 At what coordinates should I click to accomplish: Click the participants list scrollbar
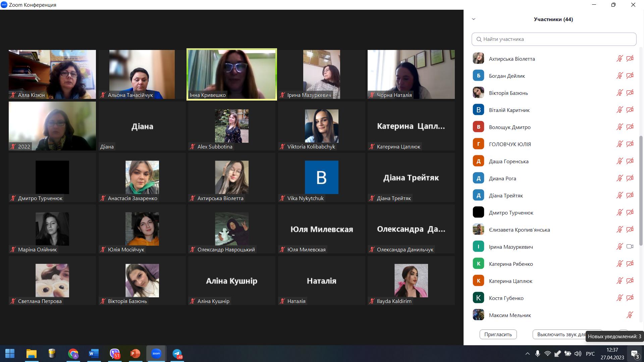click(641, 191)
